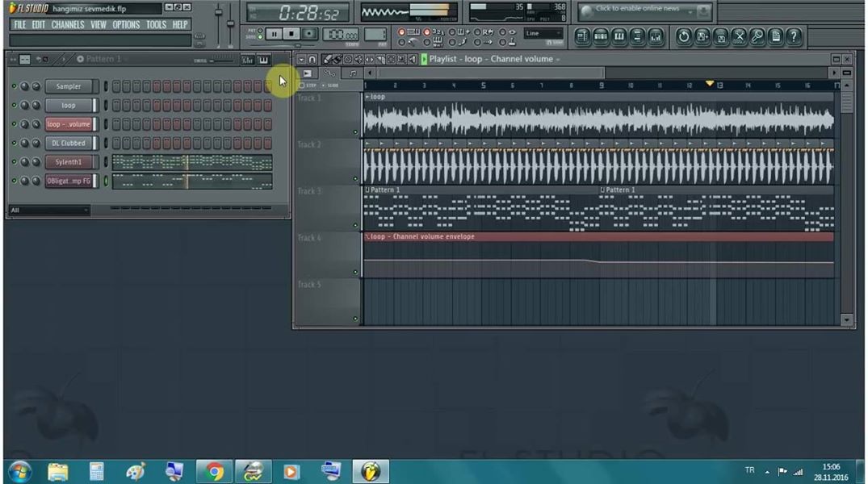This screenshot has width=868, height=484.
Task: Open the Step Sequencer from the toolbar
Action: 601,37
